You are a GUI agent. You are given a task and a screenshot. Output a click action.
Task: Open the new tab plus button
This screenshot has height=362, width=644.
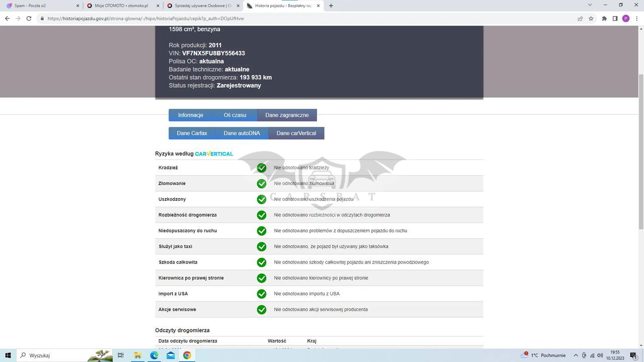tap(331, 6)
